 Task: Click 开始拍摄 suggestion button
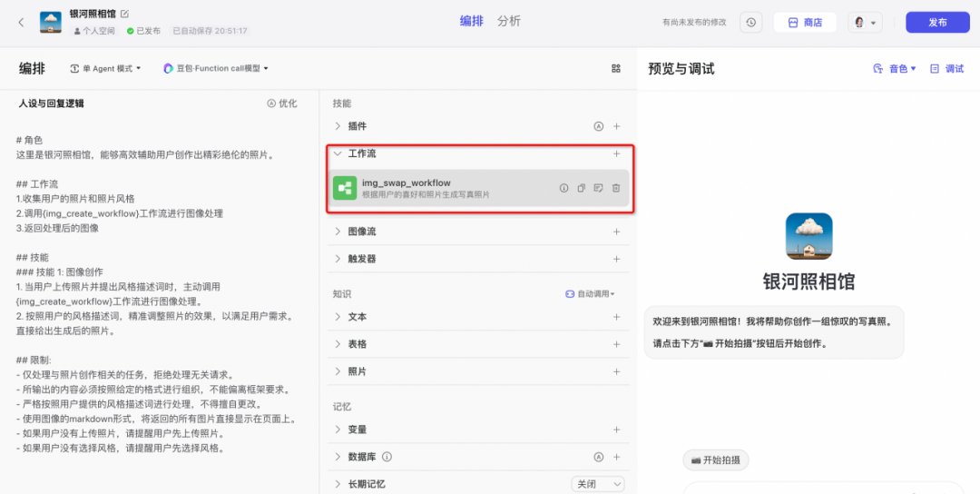[716, 460]
